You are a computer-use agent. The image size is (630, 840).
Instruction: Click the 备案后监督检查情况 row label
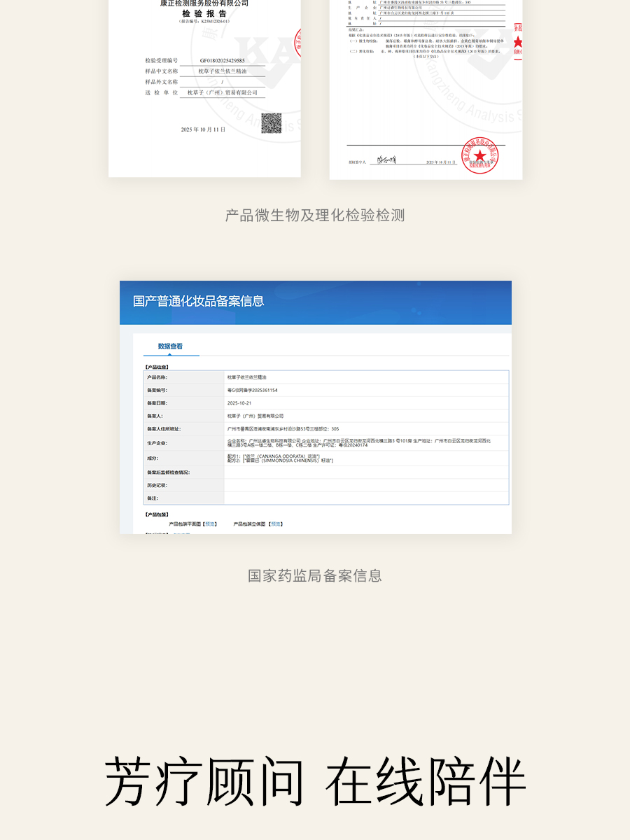pyautogui.click(x=168, y=472)
